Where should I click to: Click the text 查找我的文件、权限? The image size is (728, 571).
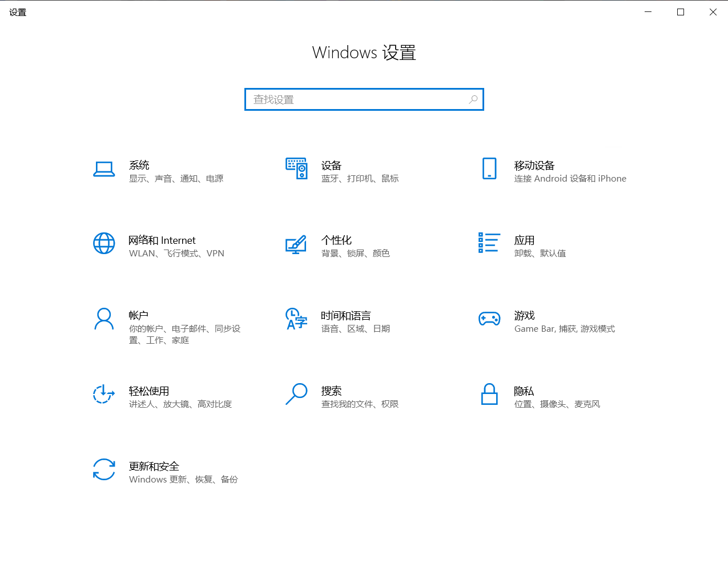pos(360,404)
